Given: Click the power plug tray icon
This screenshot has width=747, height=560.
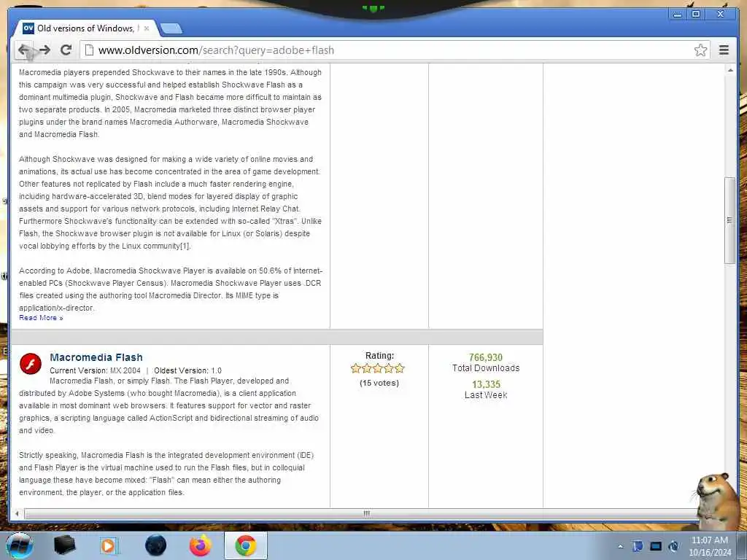Looking at the screenshot, I should click(673, 546).
